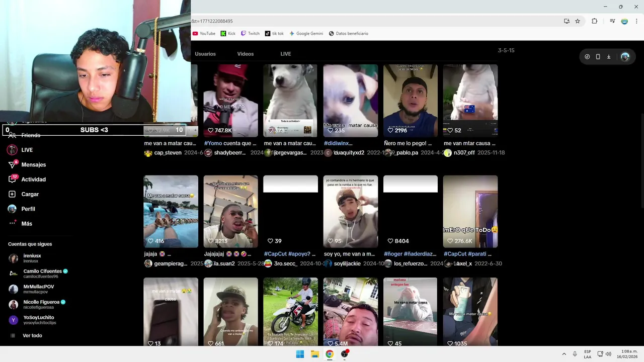Open the puppy video with 235 likes
Image resolution: width=644 pixels, height=362 pixels.
coord(351,101)
